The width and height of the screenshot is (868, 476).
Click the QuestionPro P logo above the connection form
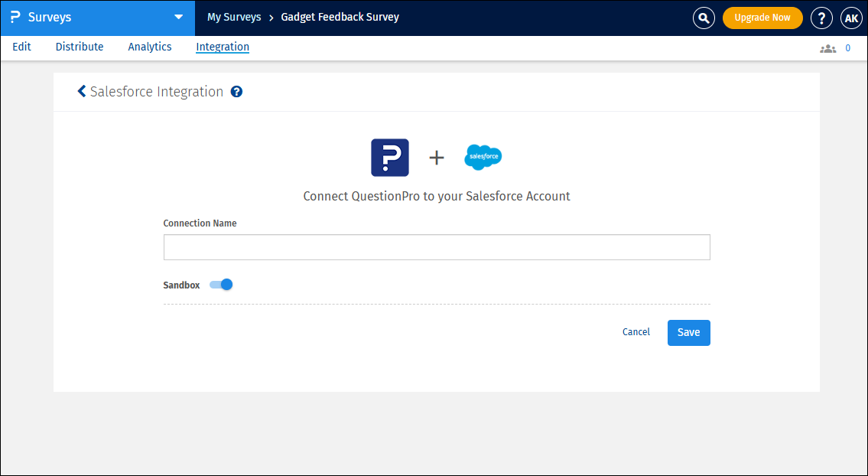pyautogui.click(x=390, y=157)
